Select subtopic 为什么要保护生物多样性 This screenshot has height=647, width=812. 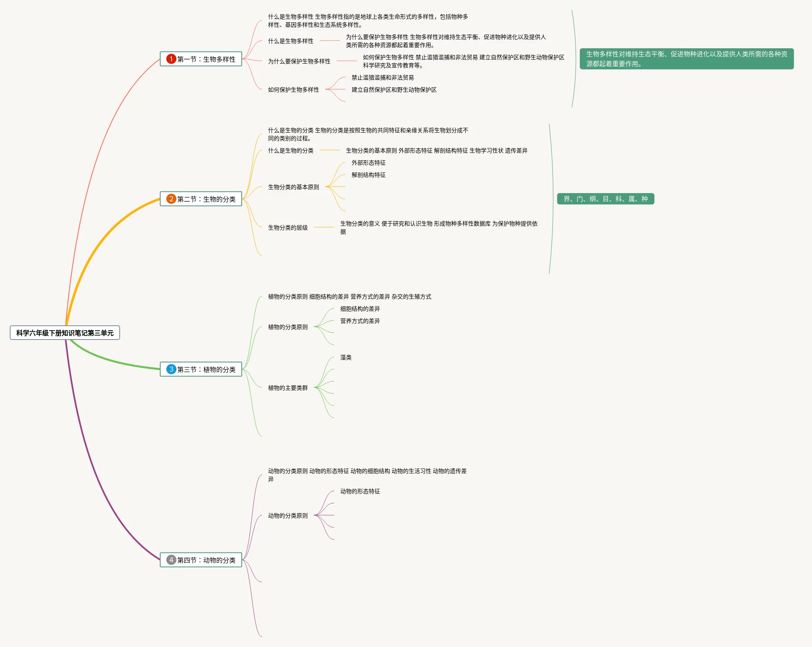click(299, 61)
